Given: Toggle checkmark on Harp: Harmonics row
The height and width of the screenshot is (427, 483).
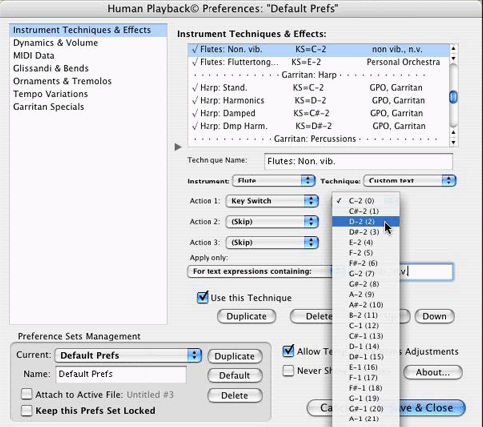Looking at the screenshot, I should pos(195,100).
